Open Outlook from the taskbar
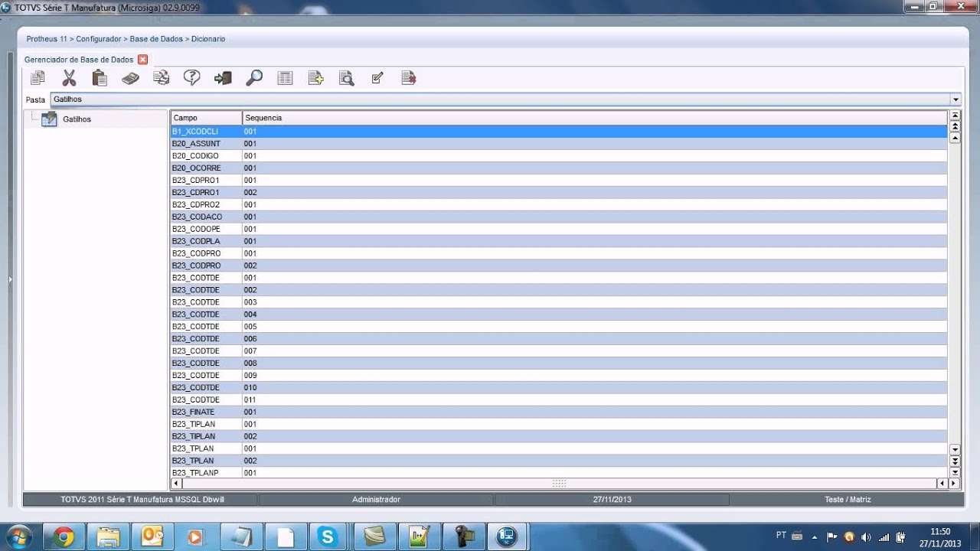 152,536
